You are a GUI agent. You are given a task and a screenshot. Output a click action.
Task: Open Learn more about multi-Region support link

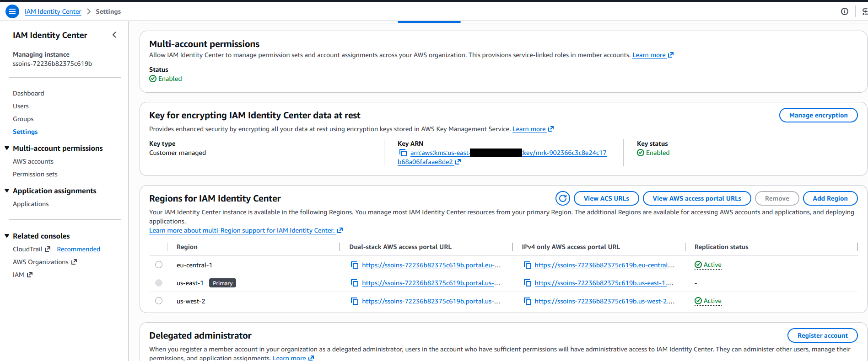click(246, 230)
